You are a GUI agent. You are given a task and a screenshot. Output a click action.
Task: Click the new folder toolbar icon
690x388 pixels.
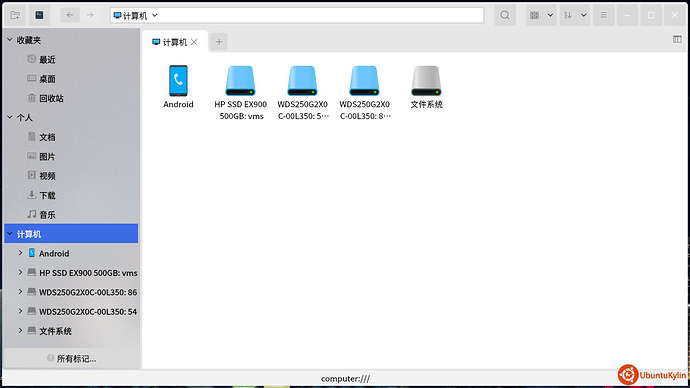(15, 15)
